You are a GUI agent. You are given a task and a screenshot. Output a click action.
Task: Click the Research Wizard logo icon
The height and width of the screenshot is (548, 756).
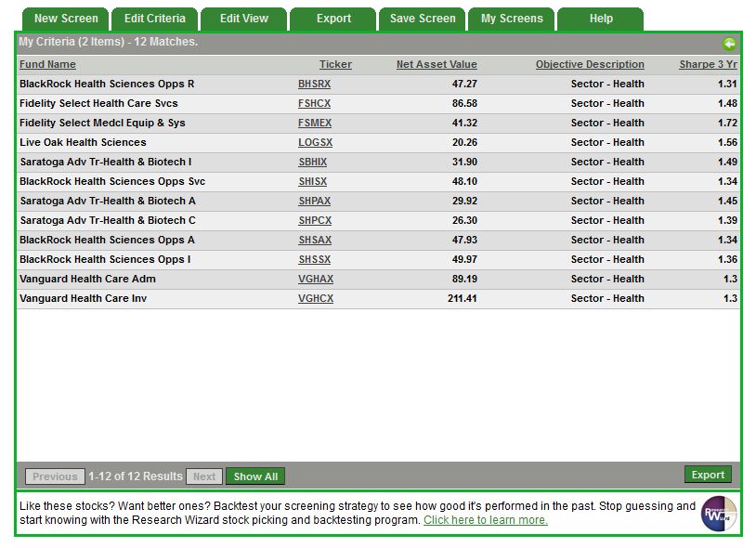[719, 514]
